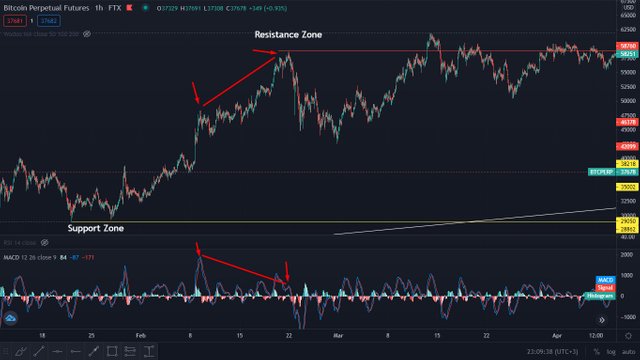Image resolution: width=640 pixels, height=360 pixels.
Task: Select the brush drawing tool
Action: tap(21, 351)
